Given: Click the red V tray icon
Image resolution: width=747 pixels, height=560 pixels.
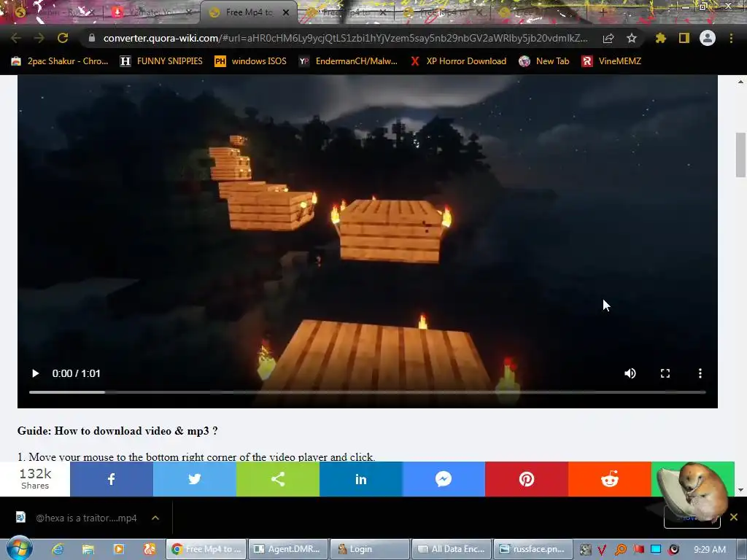Looking at the screenshot, I should tap(603, 550).
